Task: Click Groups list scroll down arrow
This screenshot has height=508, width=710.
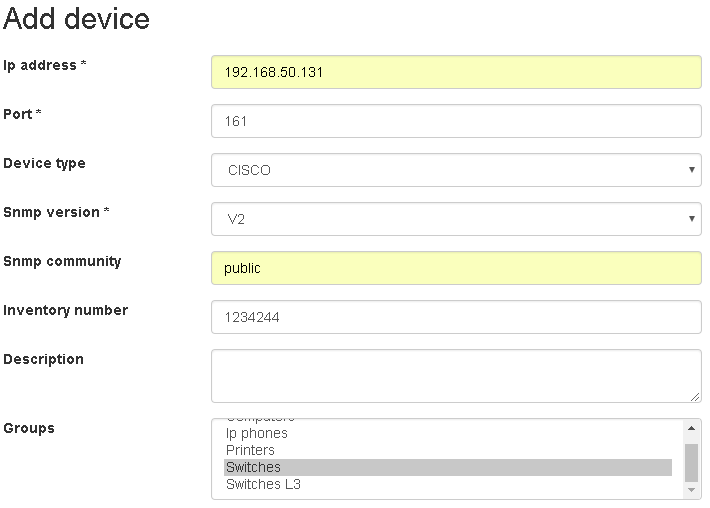Action: click(691, 490)
